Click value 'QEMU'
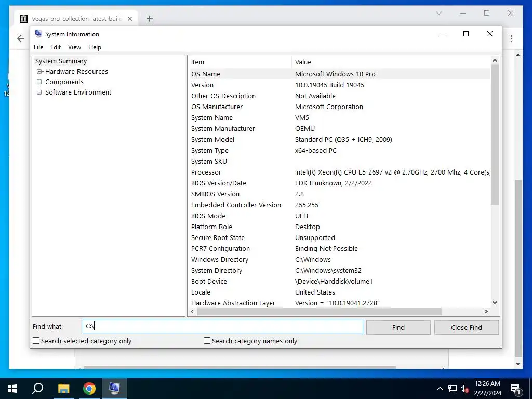532x399 pixels. [304, 129]
